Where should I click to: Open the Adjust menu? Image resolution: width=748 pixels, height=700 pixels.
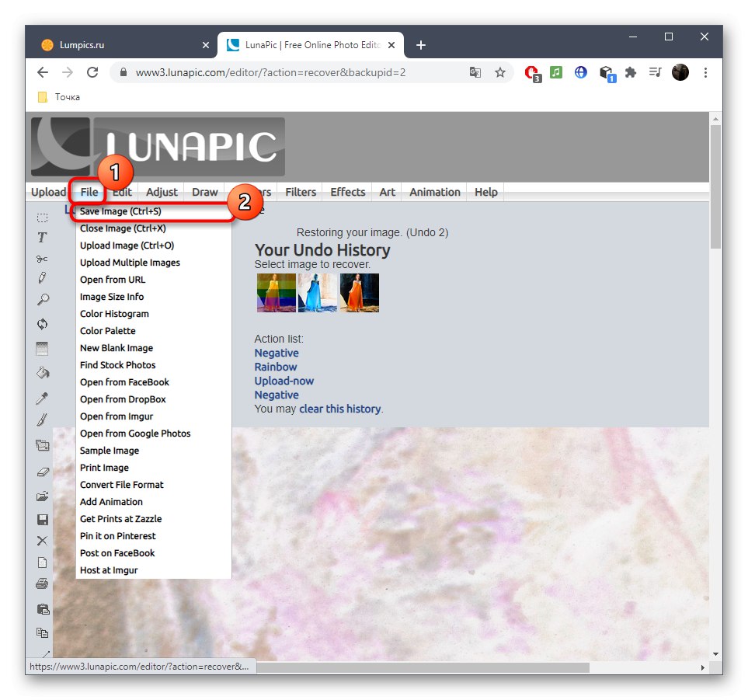click(x=162, y=192)
